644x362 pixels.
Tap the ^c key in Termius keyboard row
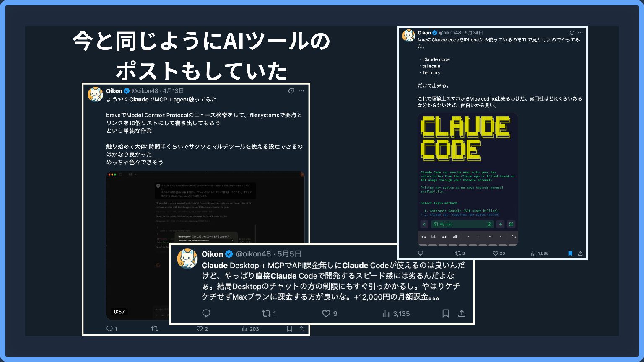point(513,237)
